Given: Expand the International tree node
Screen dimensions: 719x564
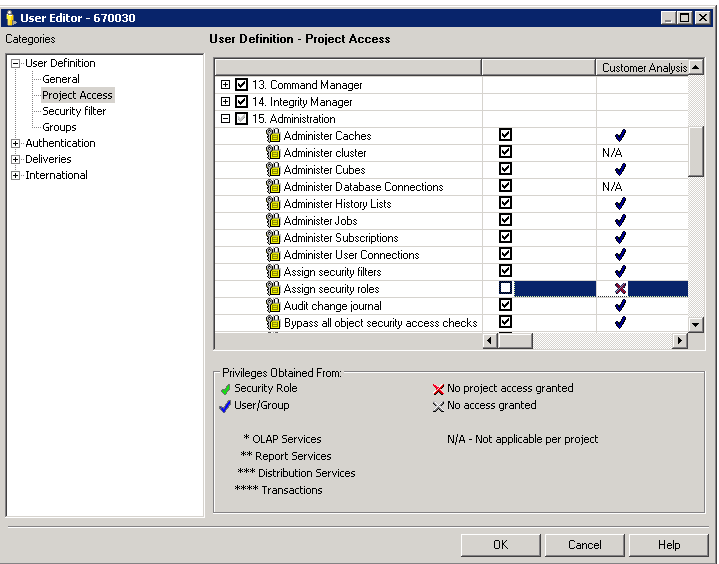Looking at the screenshot, I should tap(16, 175).
